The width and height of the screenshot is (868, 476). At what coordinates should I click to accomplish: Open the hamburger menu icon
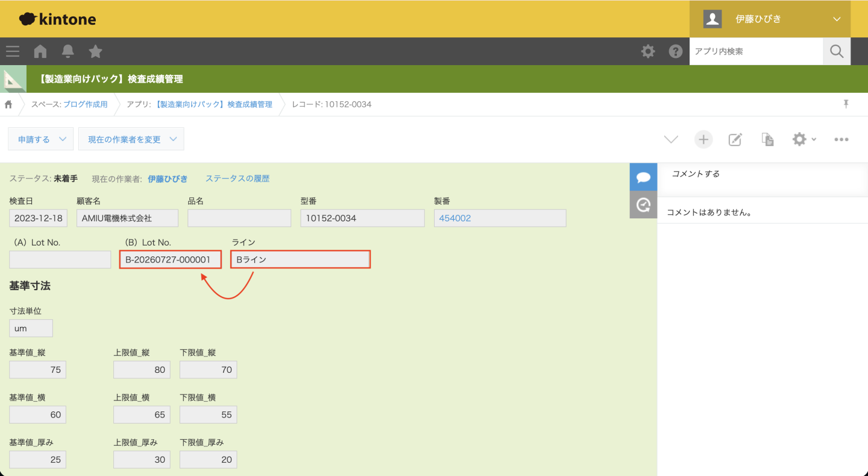coord(13,51)
